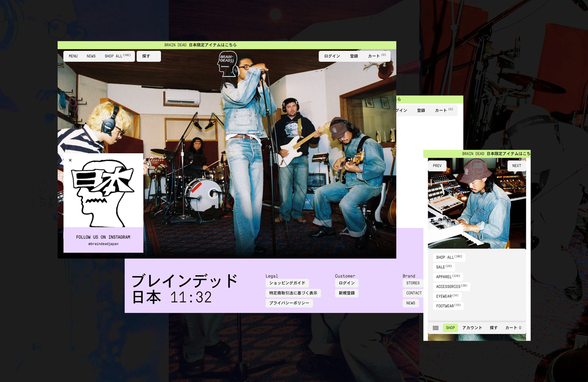Open 特定商取引法に基づく表示 in footer

click(x=293, y=293)
